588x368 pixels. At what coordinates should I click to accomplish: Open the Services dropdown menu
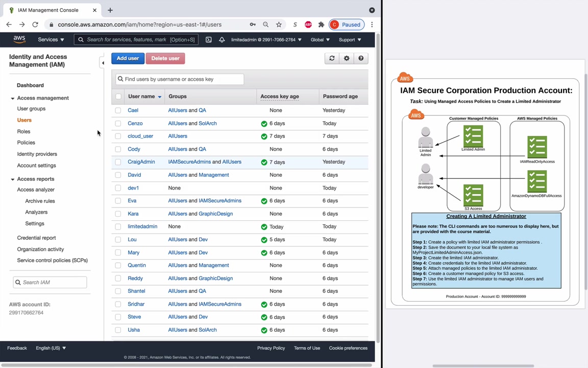(51, 39)
